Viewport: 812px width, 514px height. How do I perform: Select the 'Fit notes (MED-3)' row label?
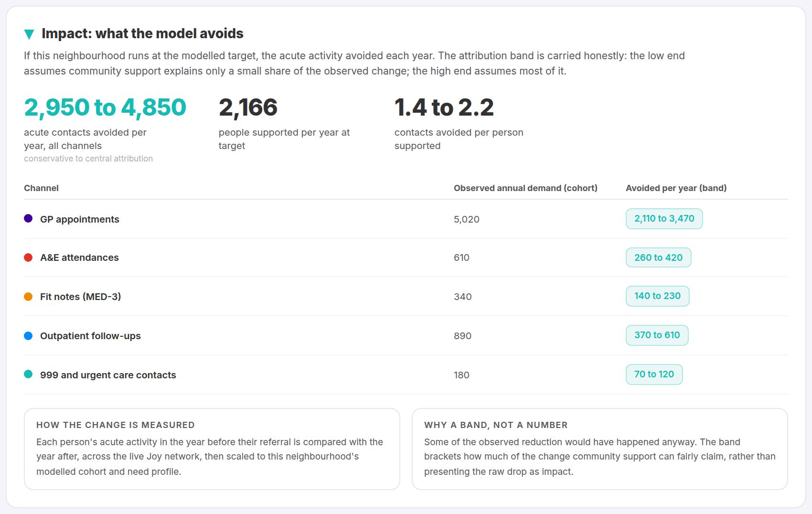80,297
